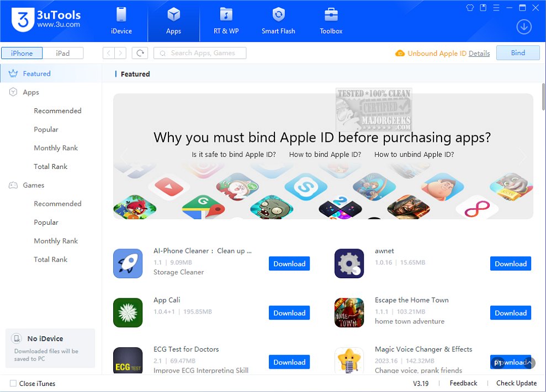Select Recommended under Apps
The width and height of the screenshot is (546, 392).
point(57,111)
